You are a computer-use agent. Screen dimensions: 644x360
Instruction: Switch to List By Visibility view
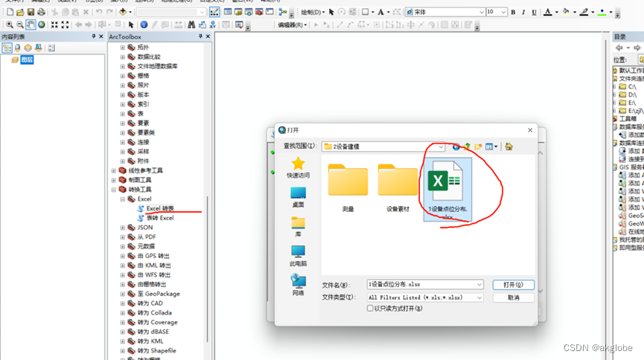click(x=28, y=48)
